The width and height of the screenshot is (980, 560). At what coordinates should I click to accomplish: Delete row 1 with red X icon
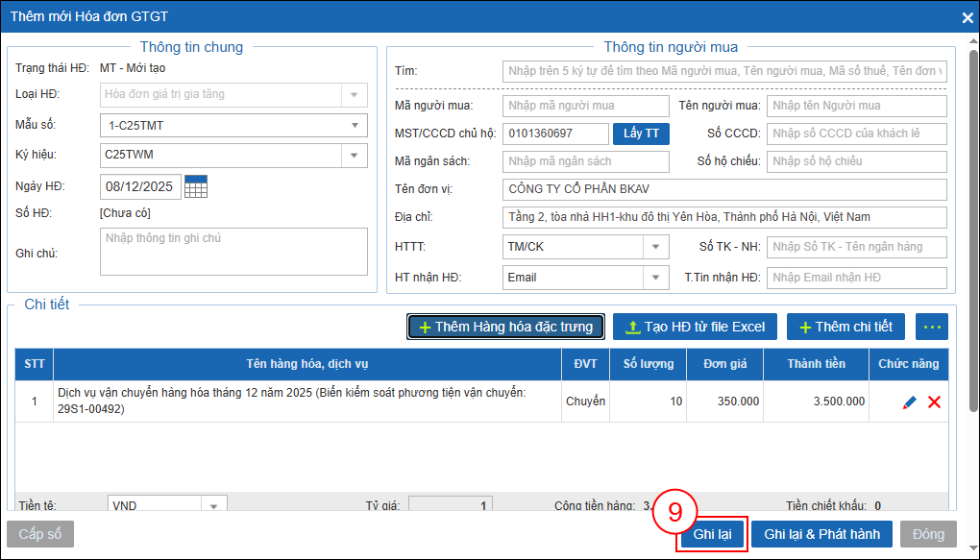pos(934,402)
